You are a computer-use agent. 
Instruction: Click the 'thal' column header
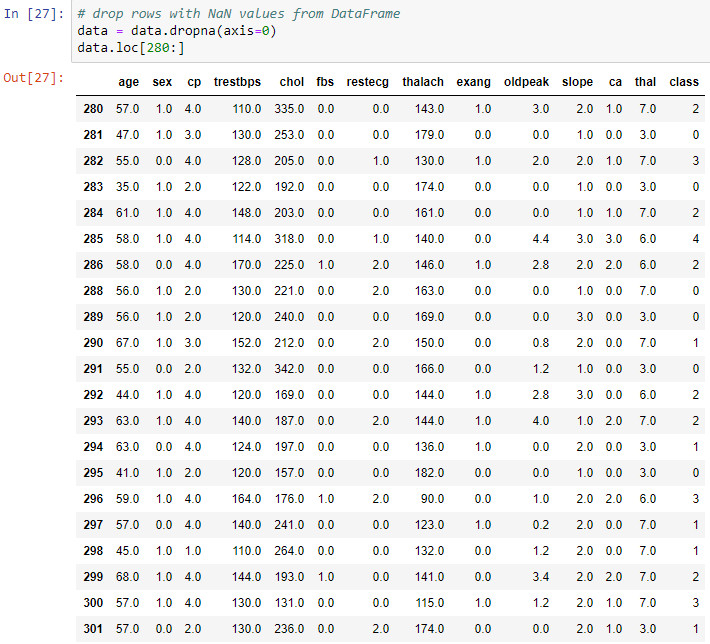pyautogui.click(x=645, y=82)
